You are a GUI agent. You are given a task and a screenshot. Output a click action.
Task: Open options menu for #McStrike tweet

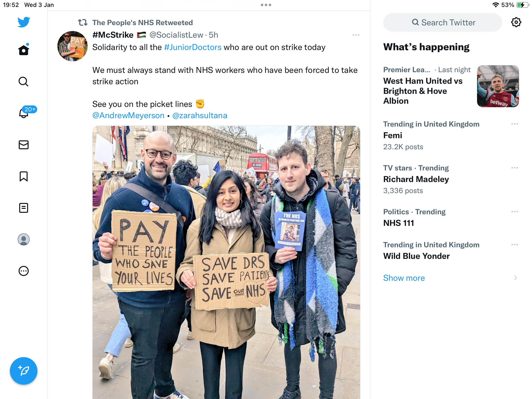(356, 35)
